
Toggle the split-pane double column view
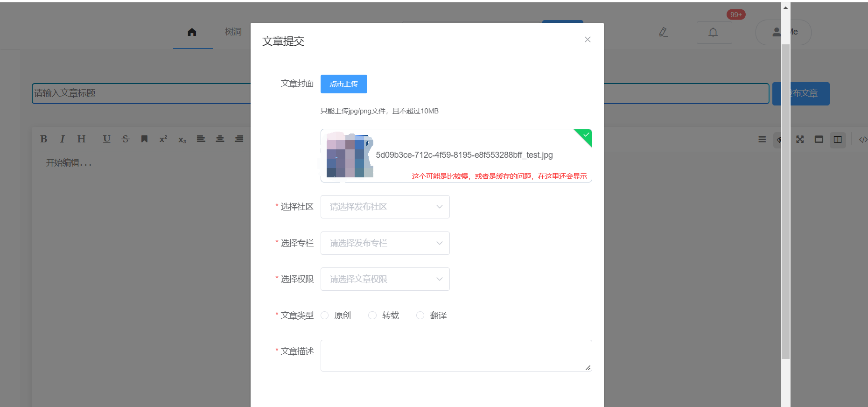pos(838,140)
